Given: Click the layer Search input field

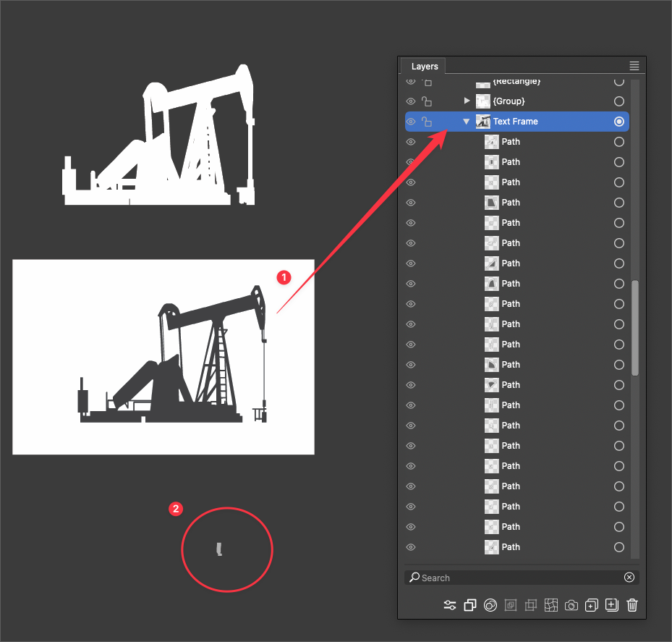Looking at the screenshot, I should pyautogui.click(x=517, y=578).
